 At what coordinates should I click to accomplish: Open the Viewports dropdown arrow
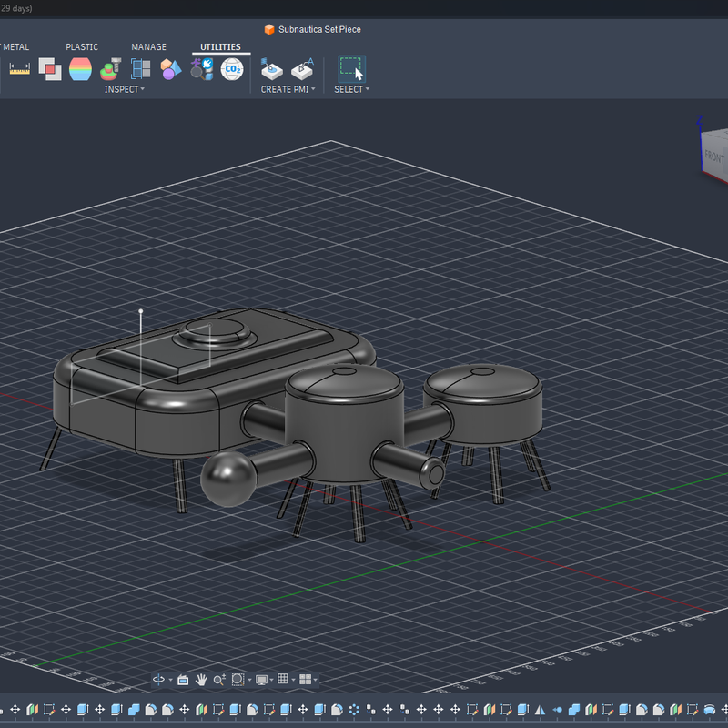pyautogui.click(x=316, y=680)
